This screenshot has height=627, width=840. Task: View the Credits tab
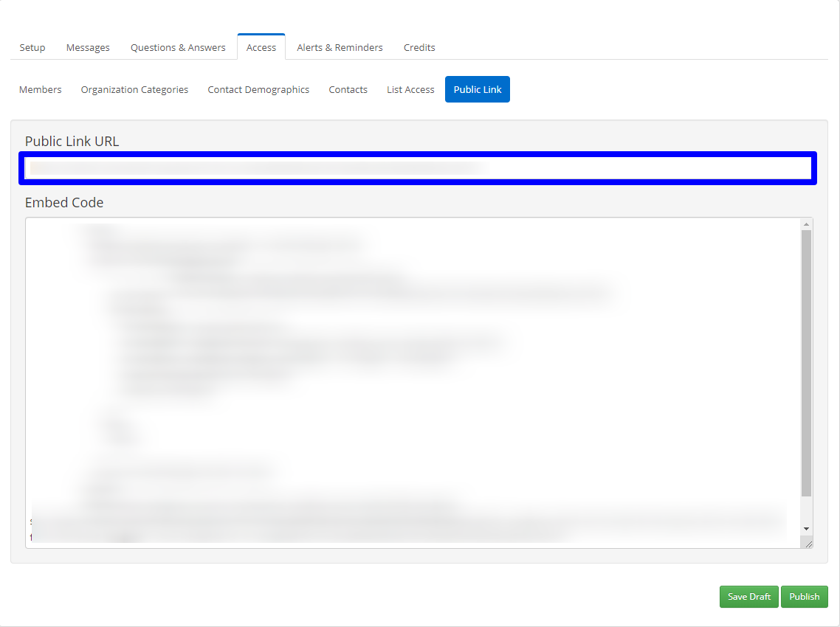[x=419, y=47]
